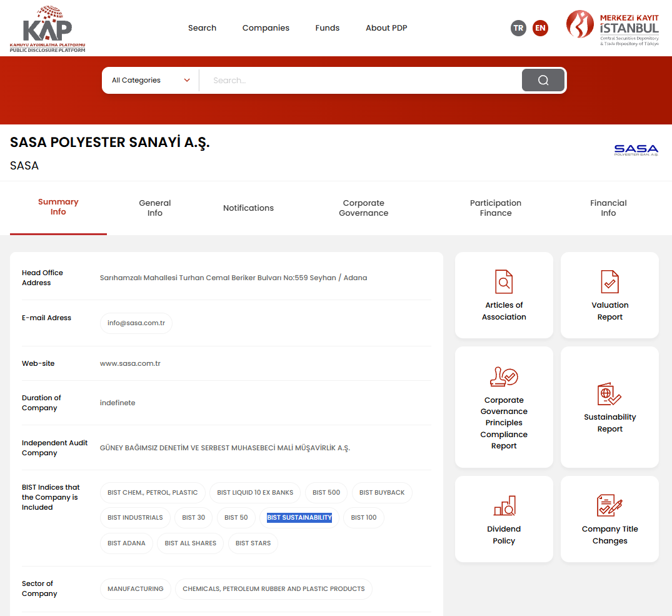
Task: Select the BIST 30 index tag
Action: click(x=193, y=518)
